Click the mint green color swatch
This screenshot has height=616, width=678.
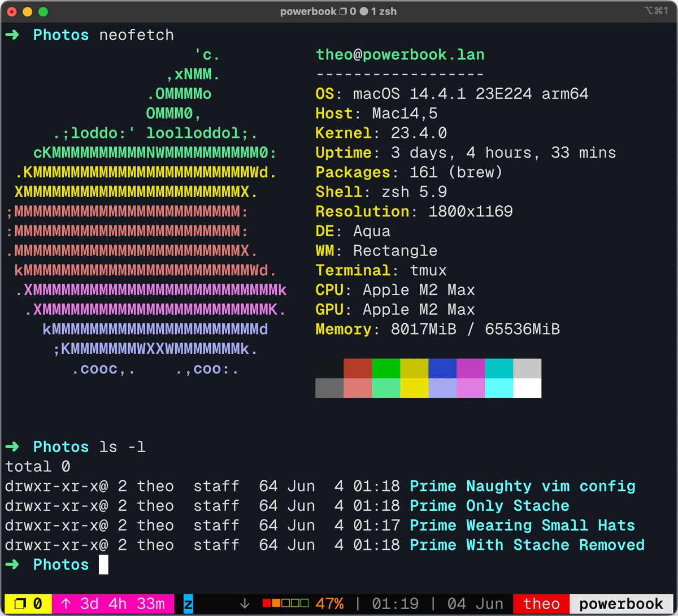386,388
